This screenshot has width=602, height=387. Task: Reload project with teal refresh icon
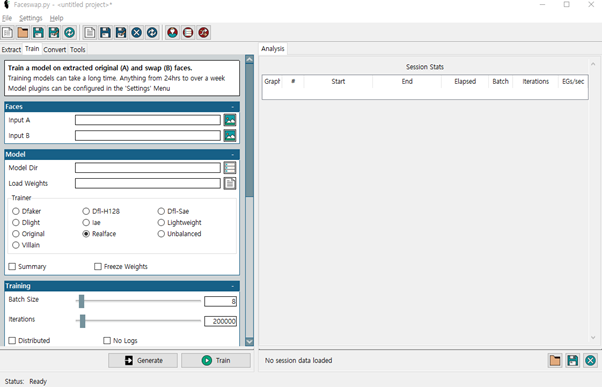pos(69,33)
